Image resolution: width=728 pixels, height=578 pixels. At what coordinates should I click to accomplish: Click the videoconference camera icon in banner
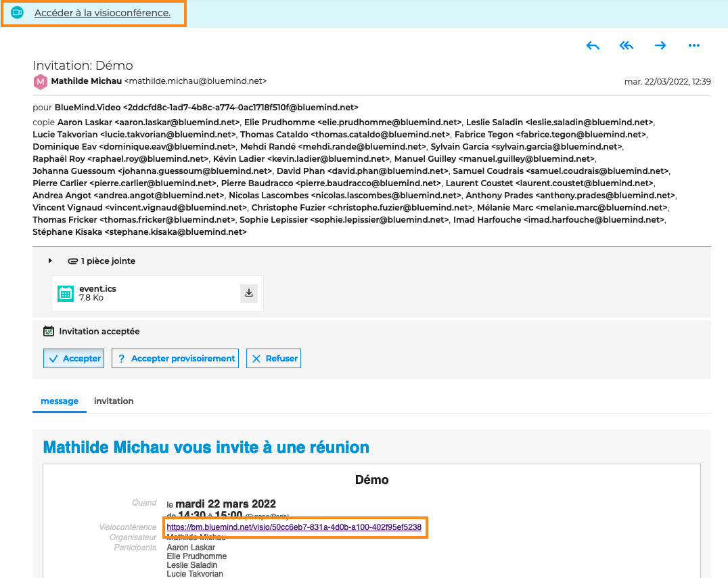(x=17, y=13)
